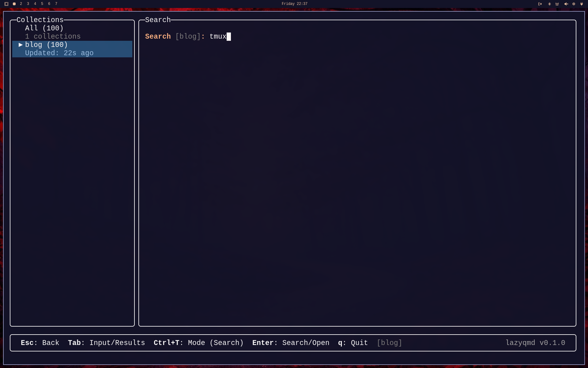The height and width of the screenshot is (368, 588).
Task: Unmute the muted volume speaker icon
Action: tap(566, 4)
